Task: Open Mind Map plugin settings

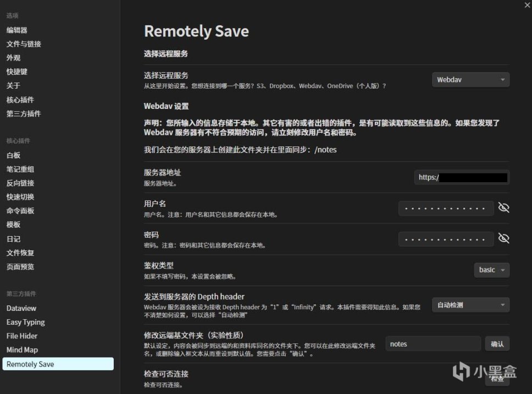Action: [x=22, y=350]
